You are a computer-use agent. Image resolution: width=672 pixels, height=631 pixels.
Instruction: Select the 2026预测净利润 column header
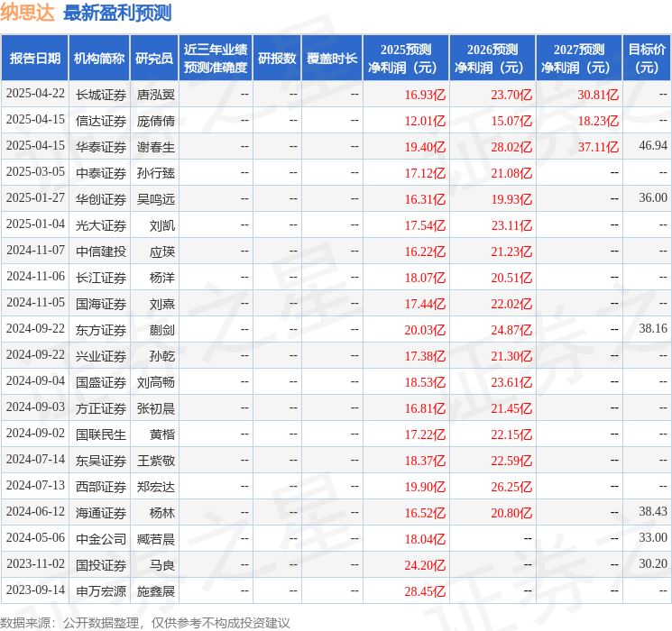[492, 59]
